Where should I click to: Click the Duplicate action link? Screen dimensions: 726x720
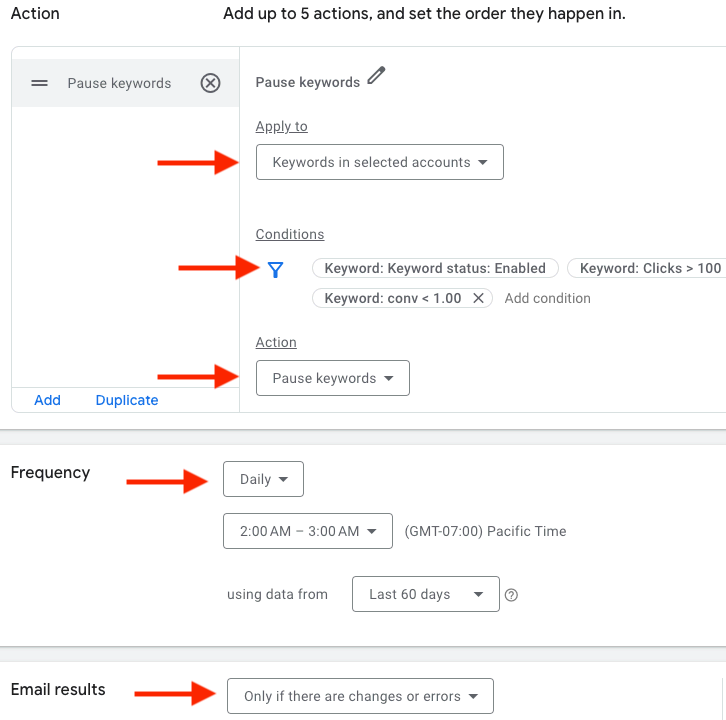127,400
